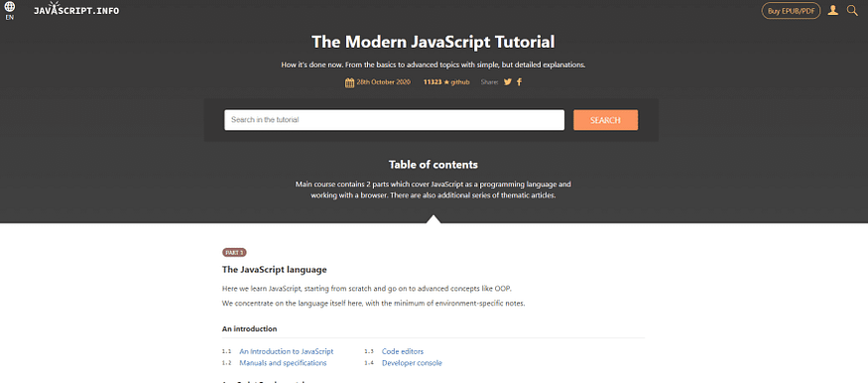Open the magnifier search icon in header
This screenshot has height=383, width=868.
pos(852,10)
